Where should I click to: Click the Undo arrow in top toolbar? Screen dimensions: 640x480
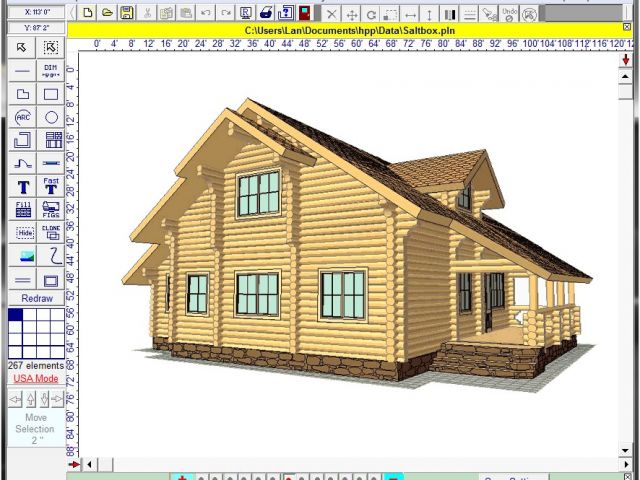pyautogui.click(x=206, y=14)
